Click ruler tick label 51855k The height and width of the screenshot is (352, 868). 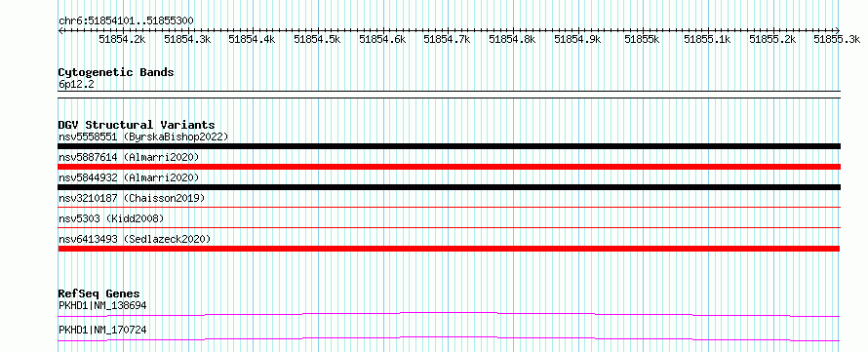[x=642, y=39]
